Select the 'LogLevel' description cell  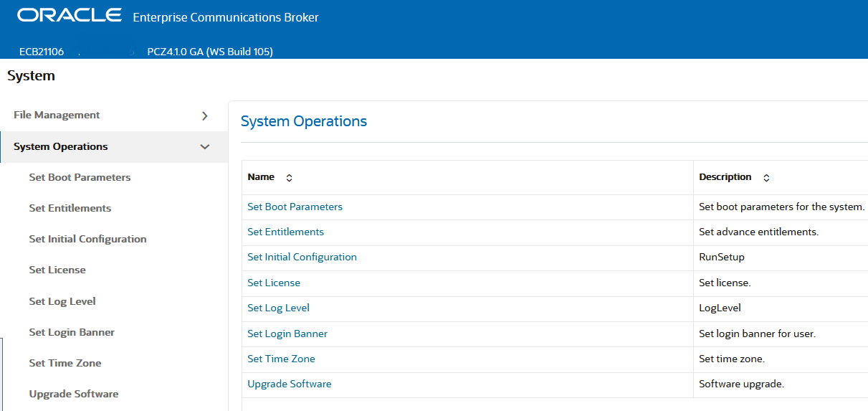781,308
